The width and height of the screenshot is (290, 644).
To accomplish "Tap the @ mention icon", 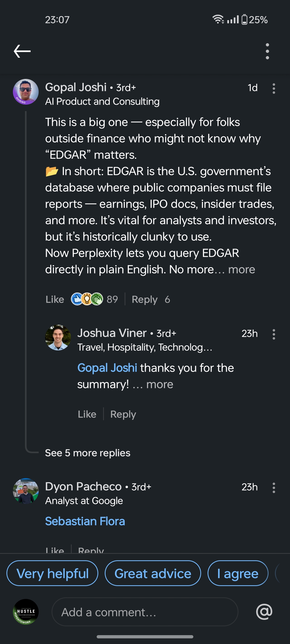I will 264,612.
